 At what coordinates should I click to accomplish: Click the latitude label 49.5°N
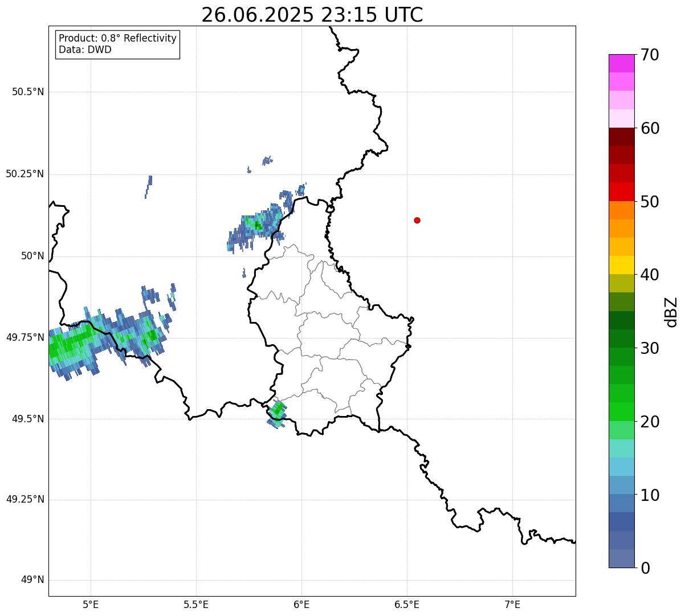pyautogui.click(x=28, y=419)
